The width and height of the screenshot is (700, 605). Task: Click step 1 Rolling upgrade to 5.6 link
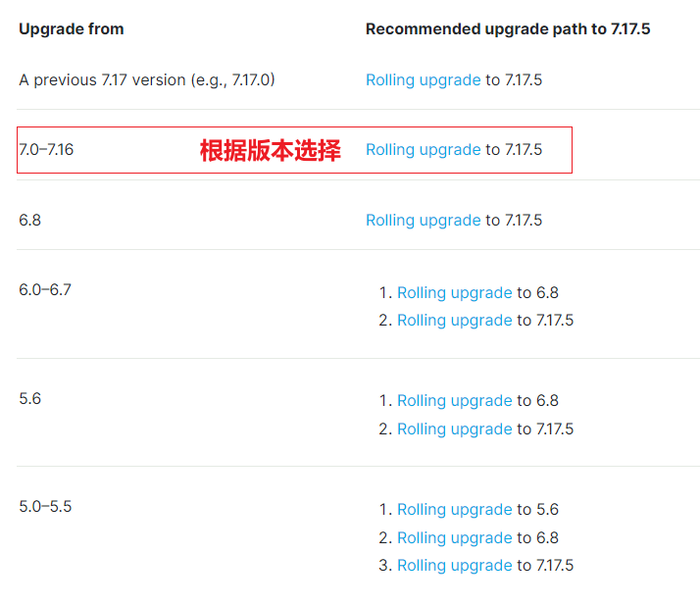pos(454,510)
